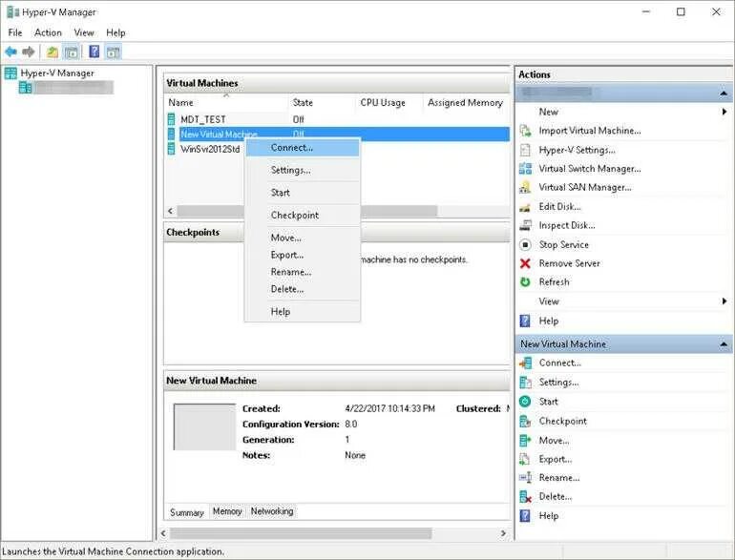Click the Virtual Switch Manager icon

click(x=525, y=169)
